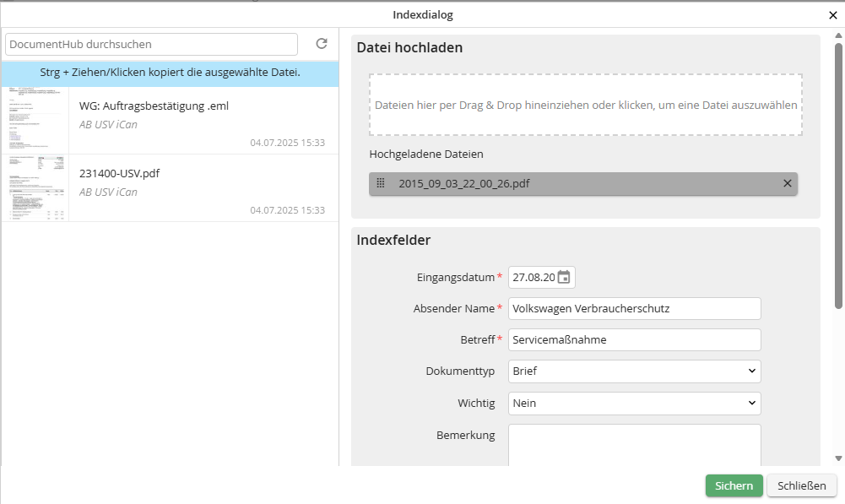
Task: Edit the Betreff text field
Action: pyautogui.click(x=634, y=340)
